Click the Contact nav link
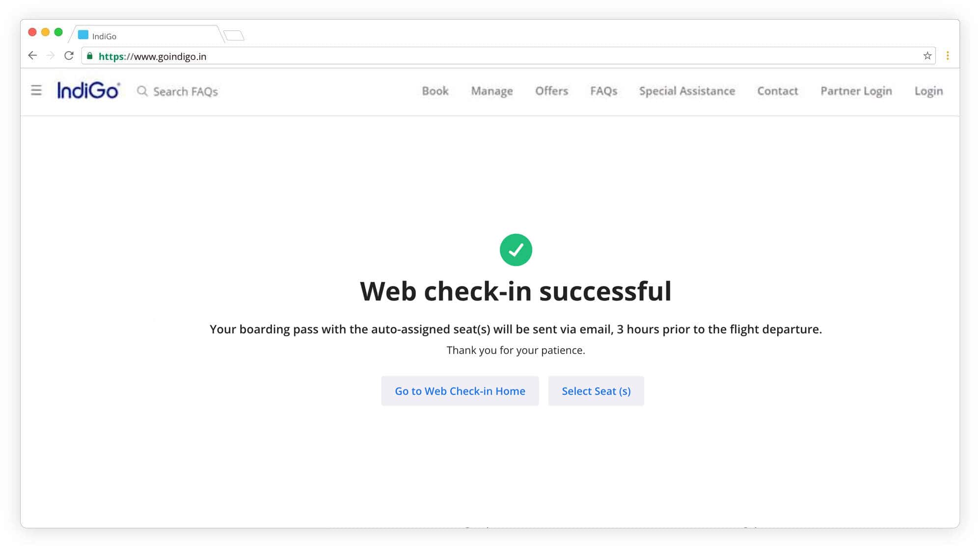The height and width of the screenshot is (549, 980). point(777,91)
